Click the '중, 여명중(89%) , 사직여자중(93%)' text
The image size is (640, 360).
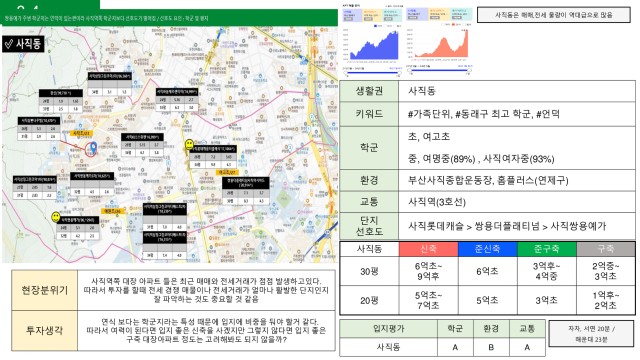pos(481,159)
